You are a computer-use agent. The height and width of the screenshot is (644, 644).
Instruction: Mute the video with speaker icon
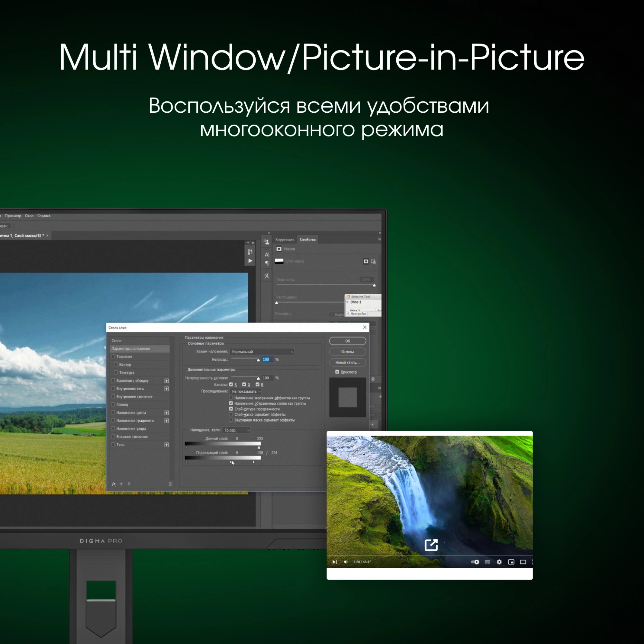point(346,562)
